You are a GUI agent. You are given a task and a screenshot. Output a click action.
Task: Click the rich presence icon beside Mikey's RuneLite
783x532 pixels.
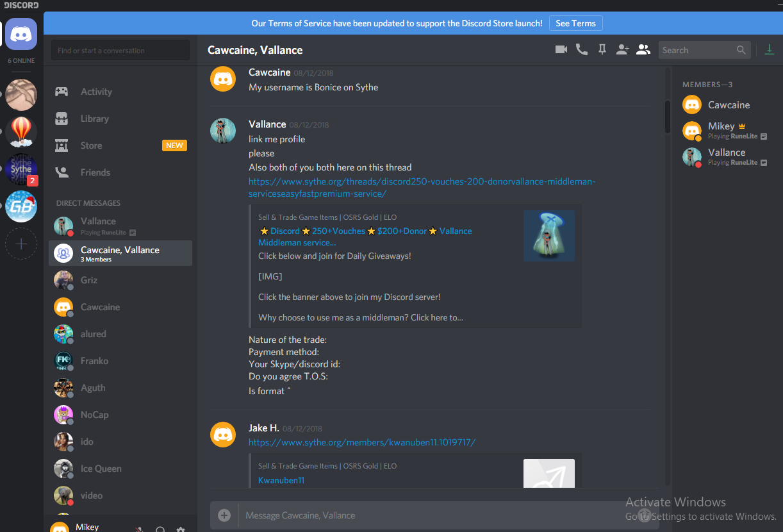tap(763, 137)
